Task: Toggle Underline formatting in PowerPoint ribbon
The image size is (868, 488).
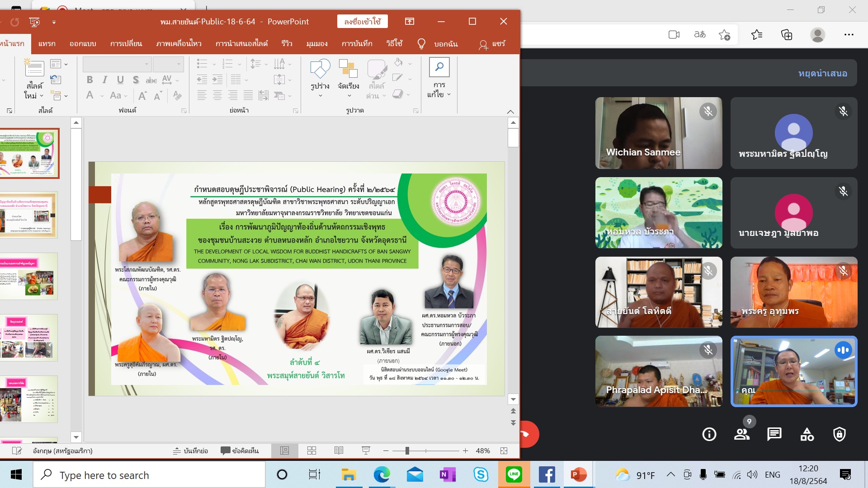Action: point(120,80)
